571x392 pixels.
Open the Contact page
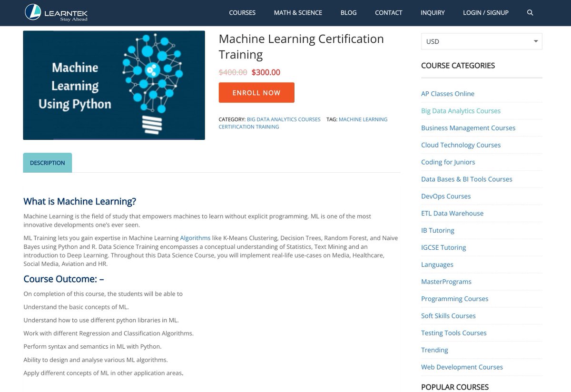[x=389, y=13]
